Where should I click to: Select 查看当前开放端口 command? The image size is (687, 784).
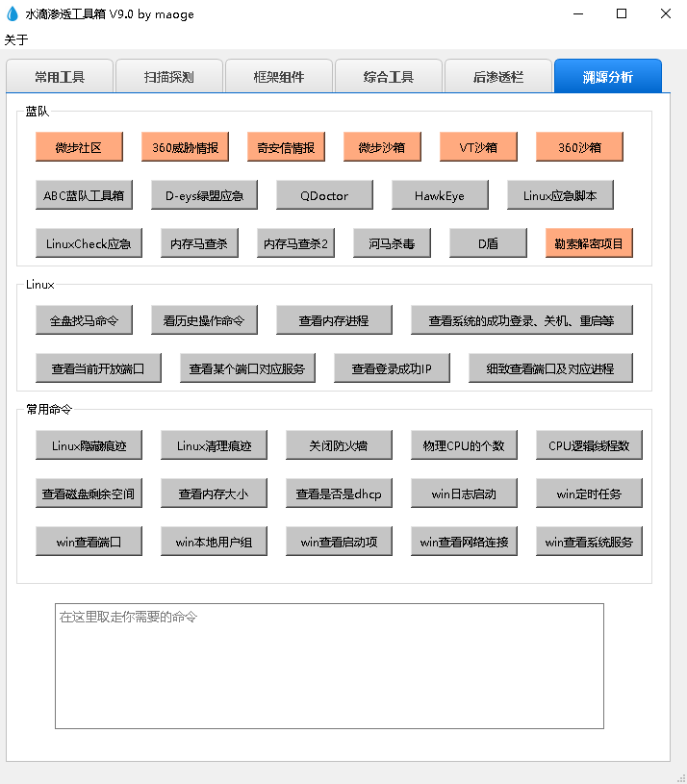(x=98, y=368)
